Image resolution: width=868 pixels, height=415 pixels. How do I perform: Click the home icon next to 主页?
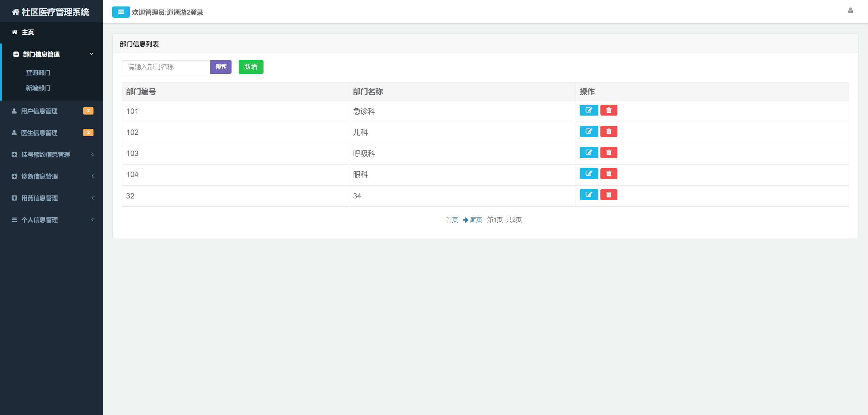coord(14,32)
